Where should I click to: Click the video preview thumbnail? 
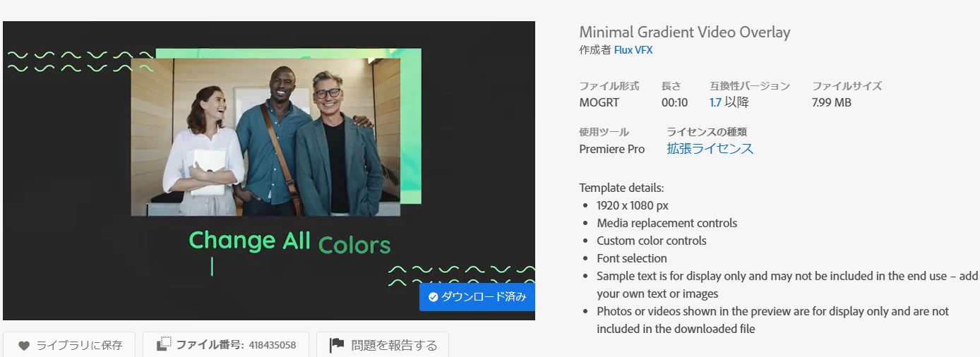(269, 171)
